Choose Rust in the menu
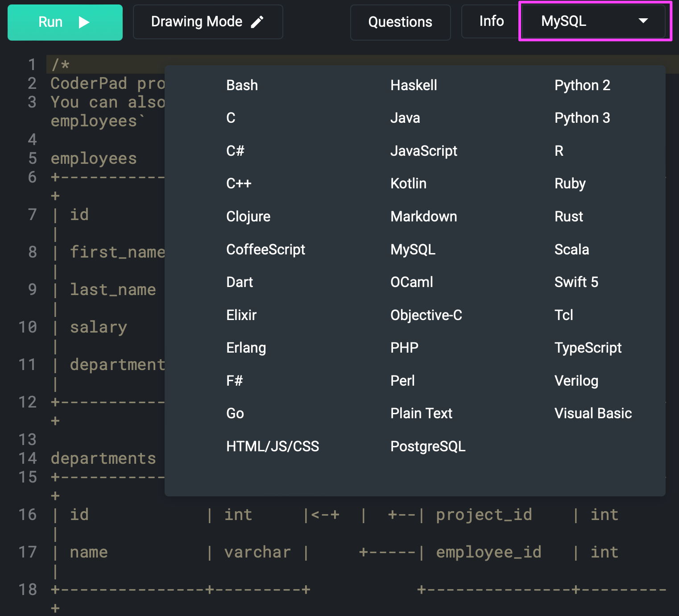 click(x=569, y=216)
